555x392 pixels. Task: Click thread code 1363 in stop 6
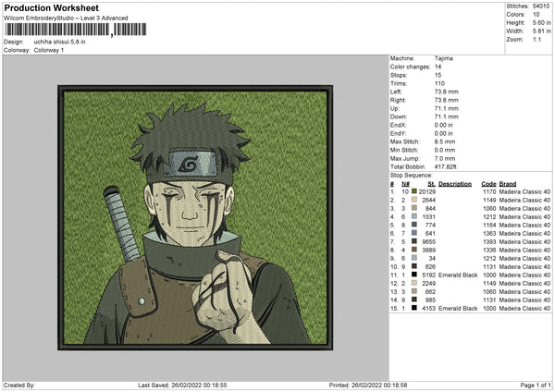489,233
